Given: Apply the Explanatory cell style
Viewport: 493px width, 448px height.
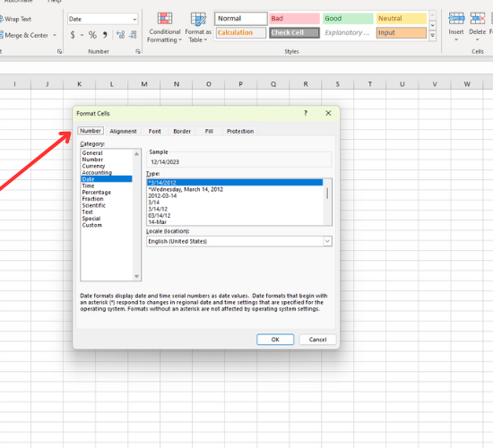Looking at the screenshot, I should point(348,32).
